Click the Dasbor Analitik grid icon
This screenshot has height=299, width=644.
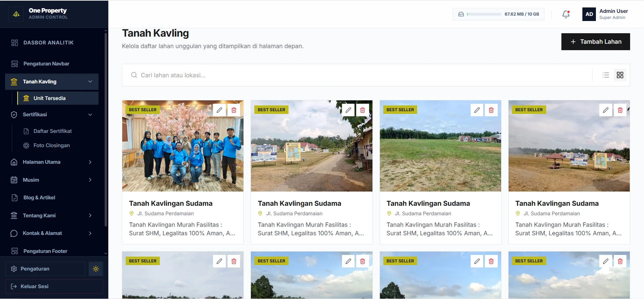[15, 43]
